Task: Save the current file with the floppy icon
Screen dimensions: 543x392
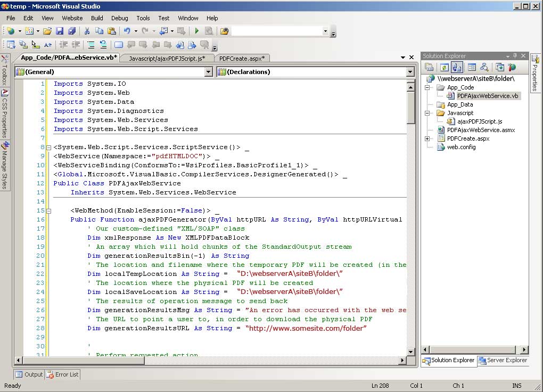Action: click(60, 31)
